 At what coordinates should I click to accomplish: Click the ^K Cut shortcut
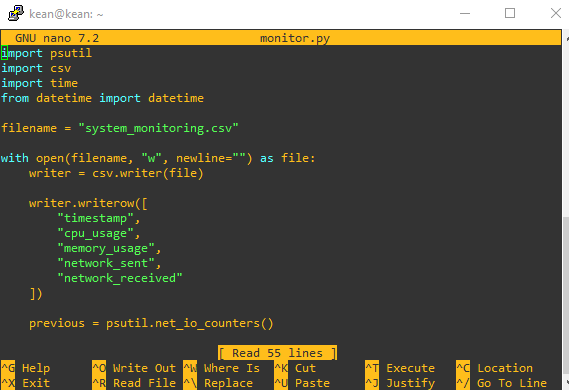295,368
